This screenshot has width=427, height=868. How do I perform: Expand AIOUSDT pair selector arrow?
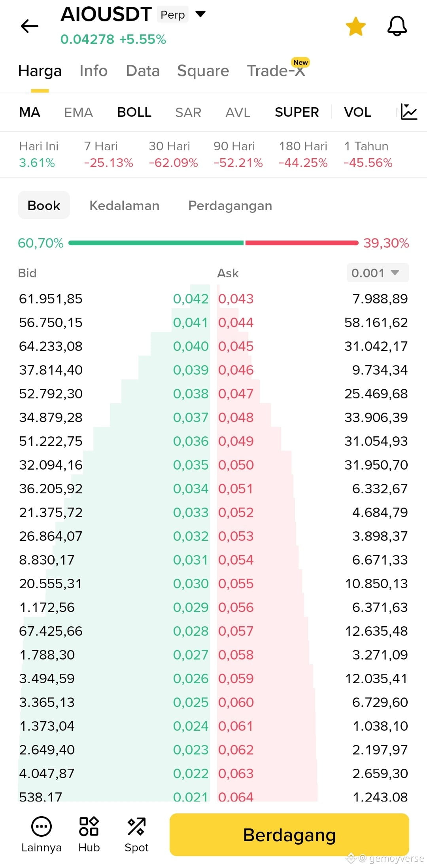(200, 14)
